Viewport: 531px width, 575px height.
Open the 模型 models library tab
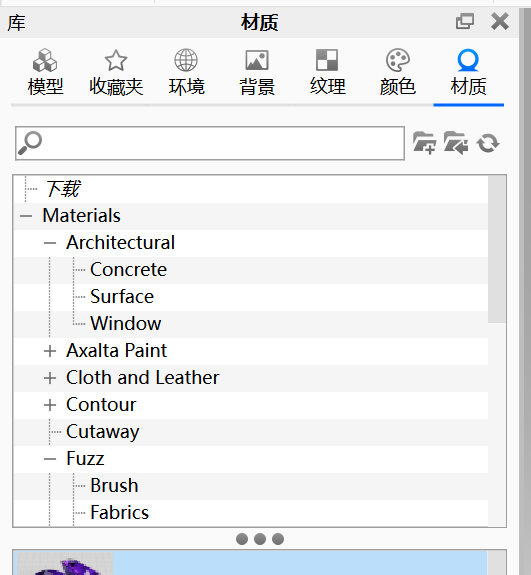click(x=45, y=72)
